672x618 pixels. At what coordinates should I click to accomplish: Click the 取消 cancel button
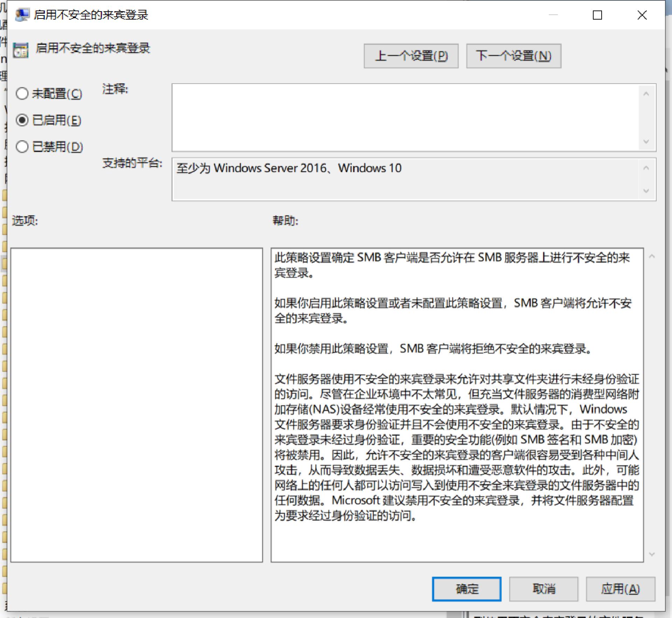(x=544, y=589)
